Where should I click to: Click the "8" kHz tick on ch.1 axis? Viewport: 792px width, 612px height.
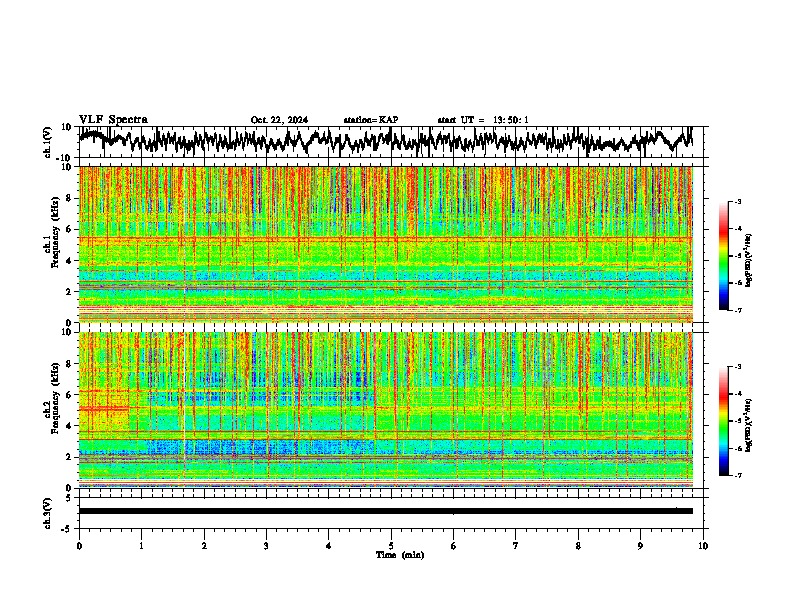(x=69, y=198)
